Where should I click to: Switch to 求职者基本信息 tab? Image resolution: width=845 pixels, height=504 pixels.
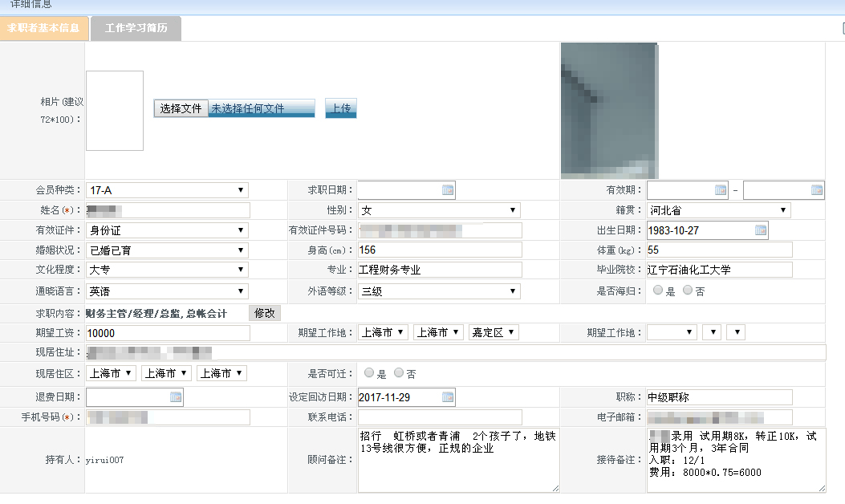(x=44, y=28)
